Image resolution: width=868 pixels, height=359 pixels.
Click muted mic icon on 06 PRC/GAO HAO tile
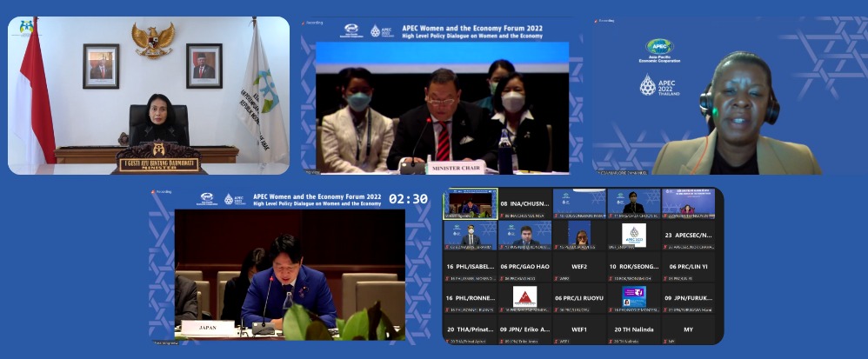click(x=502, y=279)
